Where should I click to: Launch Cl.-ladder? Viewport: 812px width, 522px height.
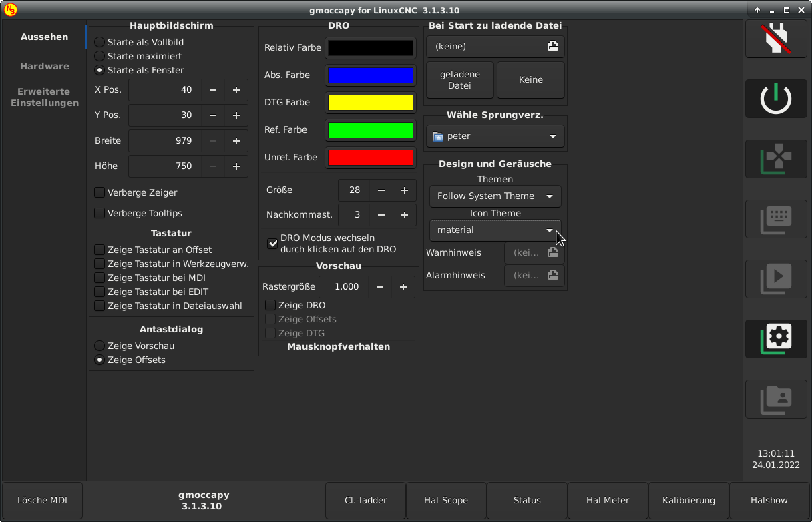click(366, 501)
